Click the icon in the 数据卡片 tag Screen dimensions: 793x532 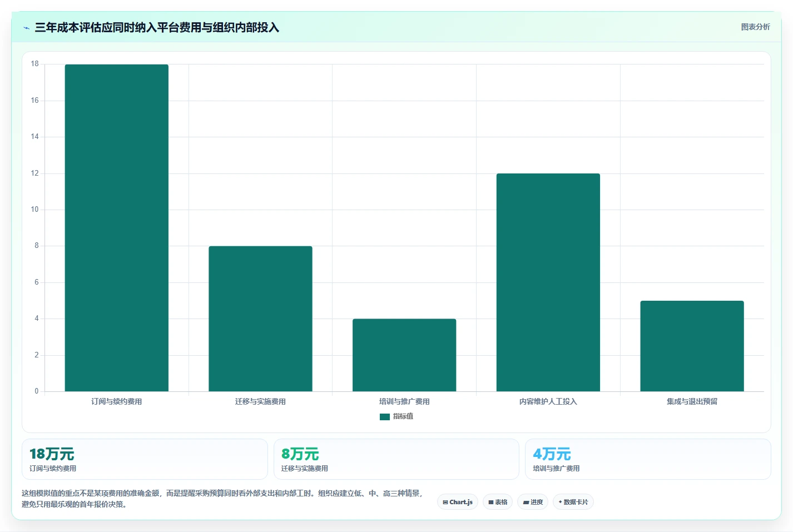click(560, 502)
